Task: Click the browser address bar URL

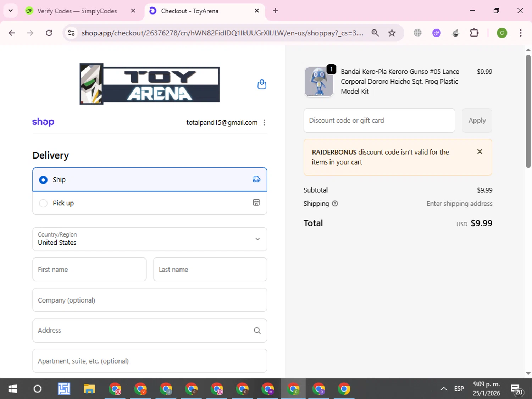Action: coord(222,33)
